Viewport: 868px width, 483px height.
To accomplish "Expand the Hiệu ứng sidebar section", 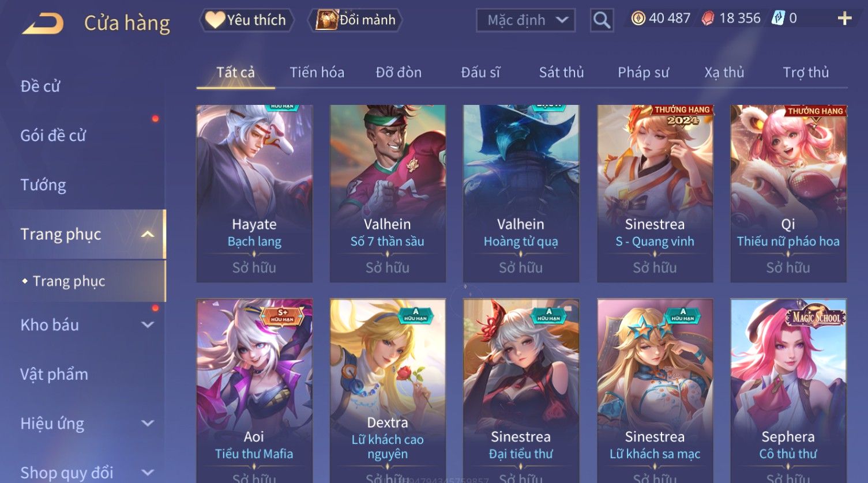I will point(148,424).
